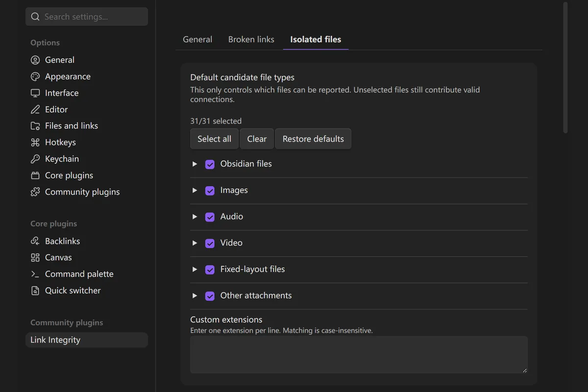The height and width of the screenshot is (392, 588).
Task: Open the Core plugins settings section
Action: pyautogui.click(x=87, y=175)
